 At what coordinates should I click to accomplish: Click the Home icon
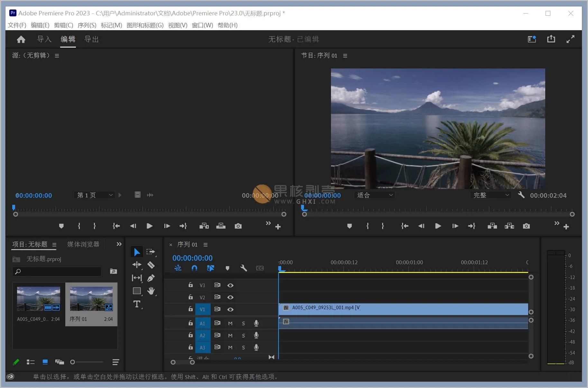(x=21, y=39)
